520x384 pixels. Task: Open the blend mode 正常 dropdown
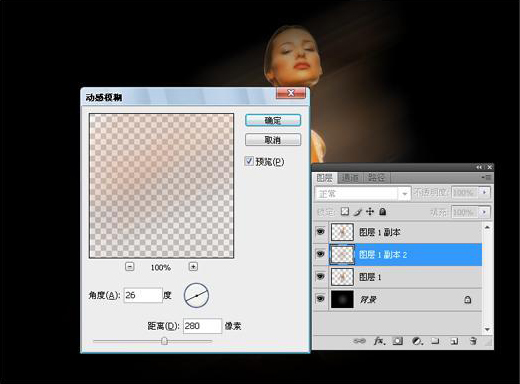click(x=404, y=193)
